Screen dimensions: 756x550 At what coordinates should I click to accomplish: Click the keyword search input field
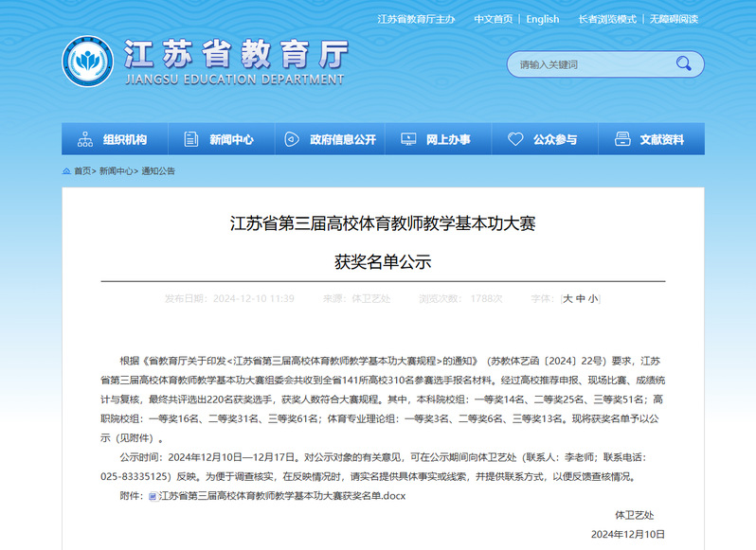coord(587,64)
